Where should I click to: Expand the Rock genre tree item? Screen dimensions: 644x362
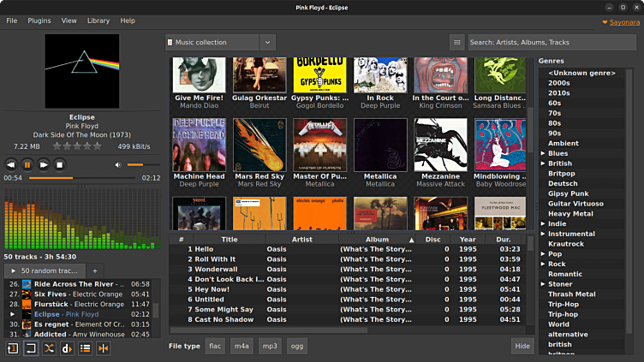tap(543, 264)
